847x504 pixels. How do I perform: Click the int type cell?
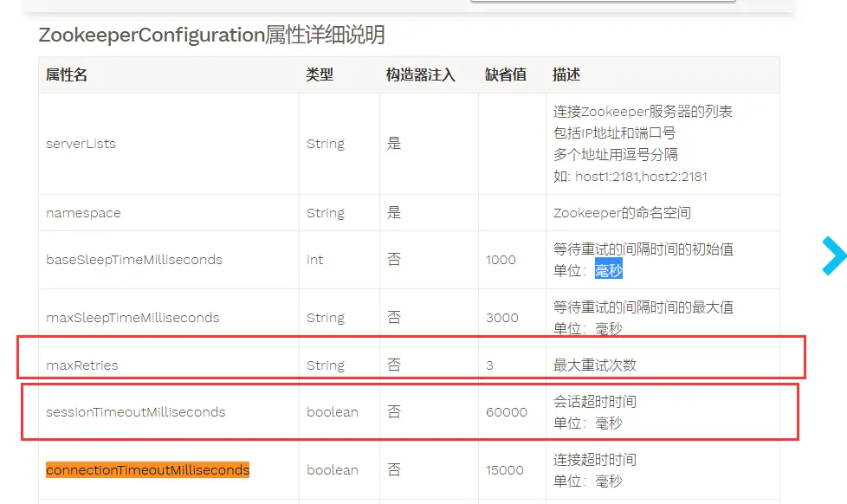314,260
